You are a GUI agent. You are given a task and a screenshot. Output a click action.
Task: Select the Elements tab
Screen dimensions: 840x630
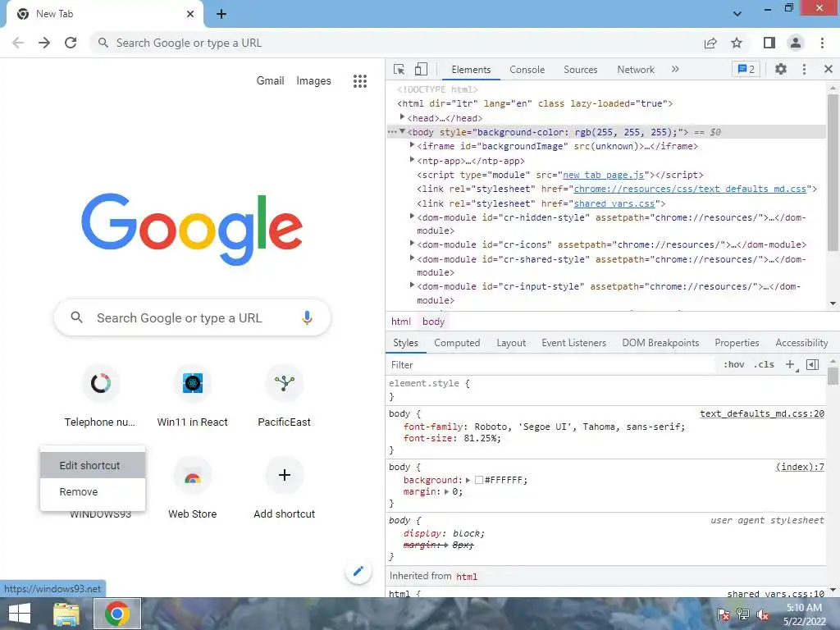click(x=470, y=70)
